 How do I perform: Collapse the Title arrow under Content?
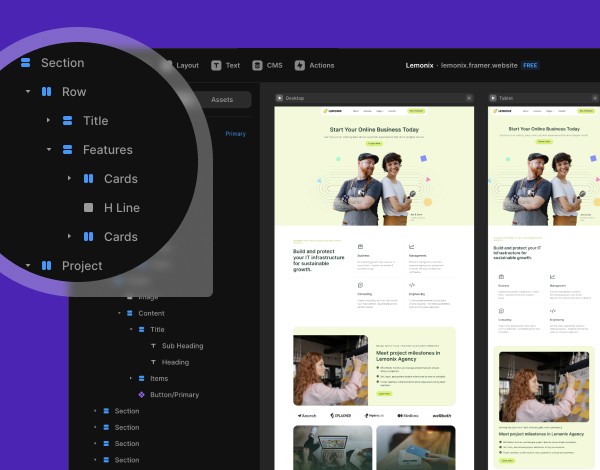pyautogui.click(x=131, y=330)
